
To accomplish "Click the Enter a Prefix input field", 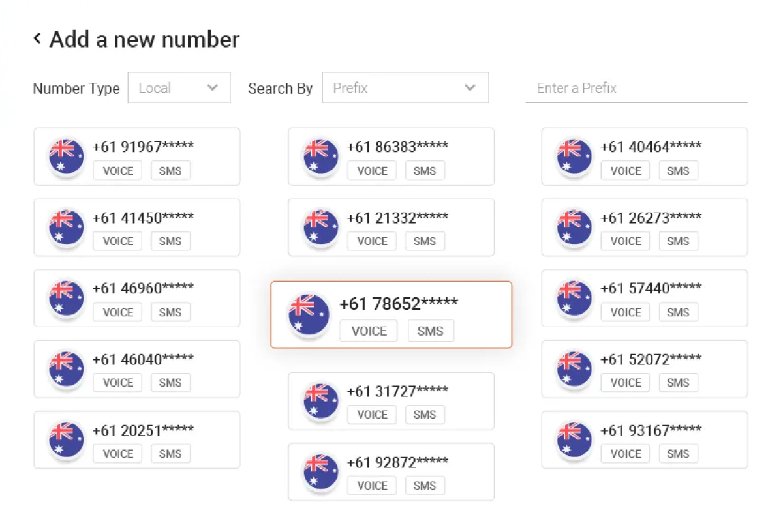I will click(x=636, y=88).
